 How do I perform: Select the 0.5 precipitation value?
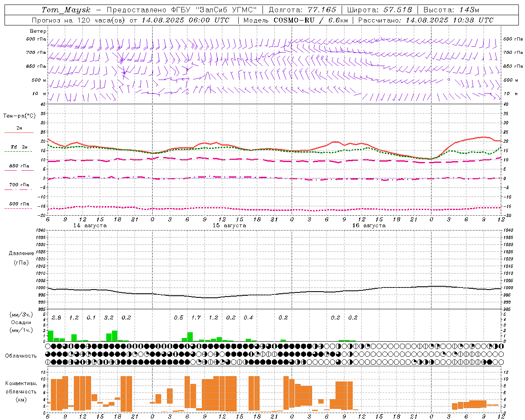click(x=178, y=317)
